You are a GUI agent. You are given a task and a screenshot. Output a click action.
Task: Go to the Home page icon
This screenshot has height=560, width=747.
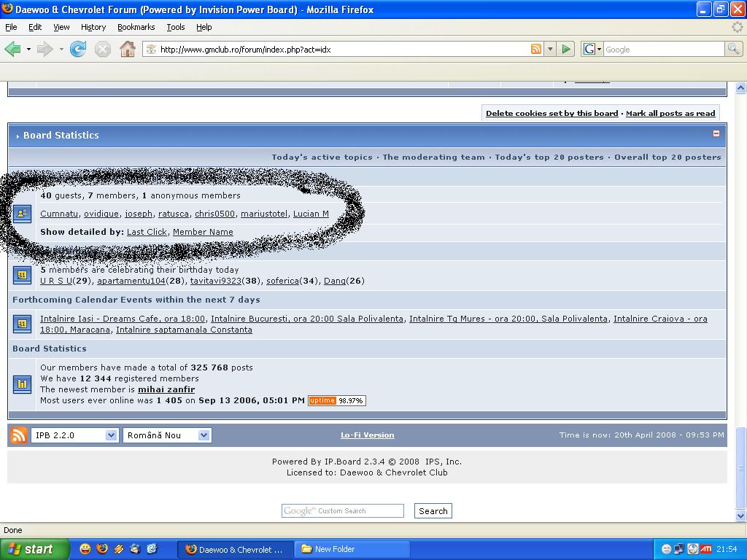pyautogui.click(x=127, y=49)
